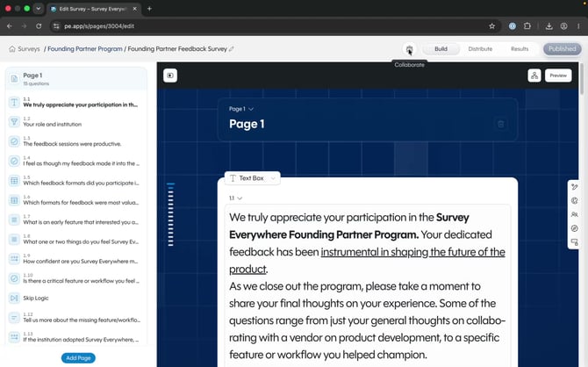Click the icon for question 1.13

(x=14, y=337)
